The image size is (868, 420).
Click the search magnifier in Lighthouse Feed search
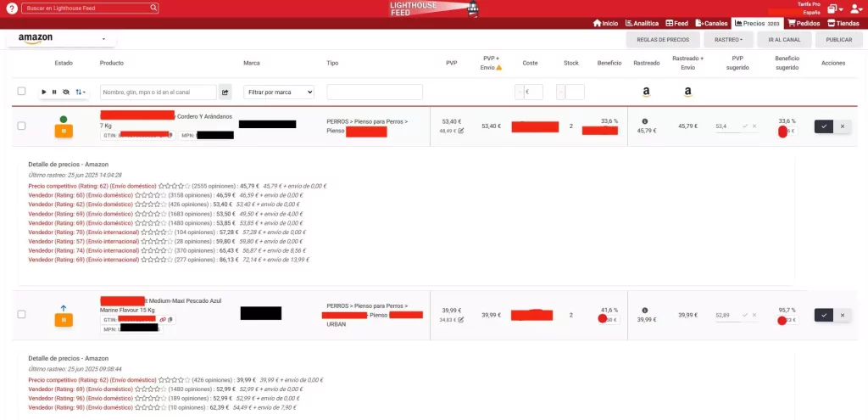coord(153,8)
